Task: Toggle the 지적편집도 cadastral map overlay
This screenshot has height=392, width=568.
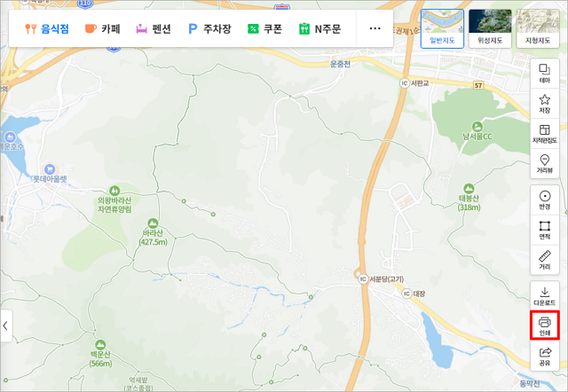Action: coord(545,134)
